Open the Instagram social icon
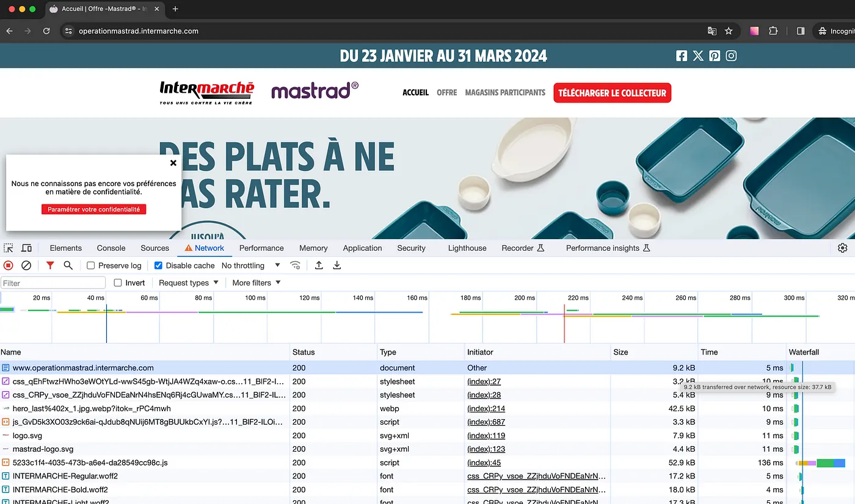This screenshot has width=855, height=504. pos(731,56)
